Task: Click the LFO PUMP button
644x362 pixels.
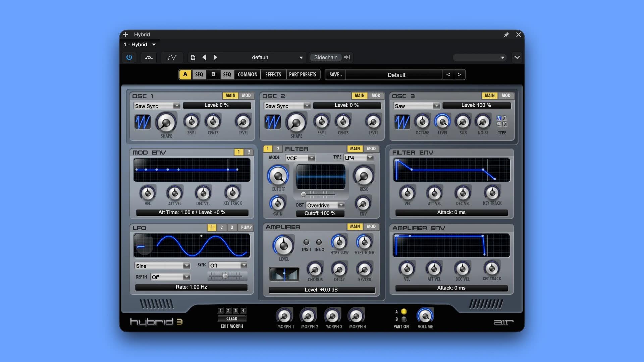Action: coord(246,227)
